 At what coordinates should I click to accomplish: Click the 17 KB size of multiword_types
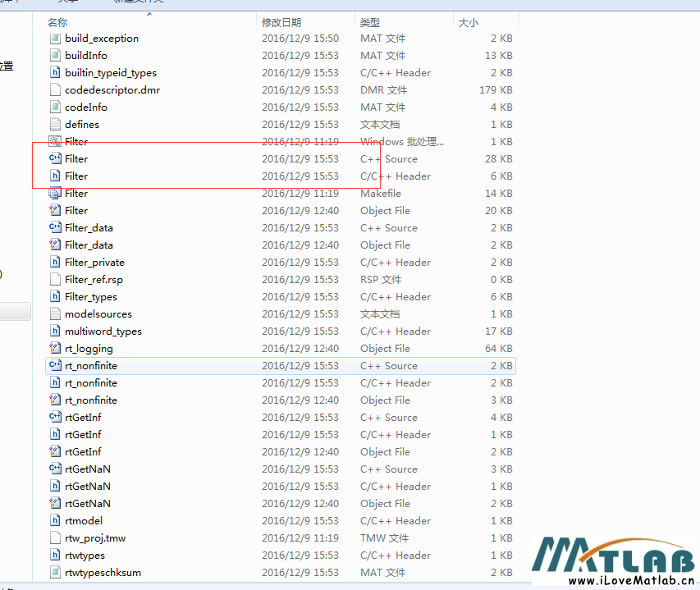499,332
